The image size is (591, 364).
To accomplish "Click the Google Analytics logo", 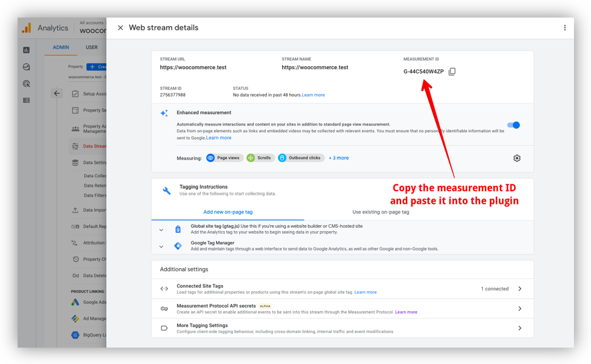I will pyautogui.click(x=26, y=28).
